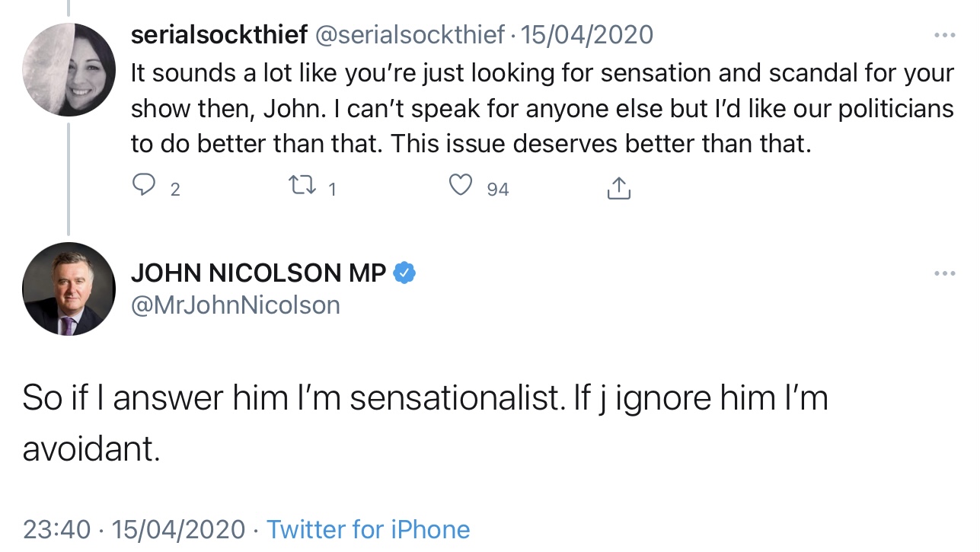Visit the @MrJohnNicolson handle
The height and width of the screenshot is (552, 980).
235,305
